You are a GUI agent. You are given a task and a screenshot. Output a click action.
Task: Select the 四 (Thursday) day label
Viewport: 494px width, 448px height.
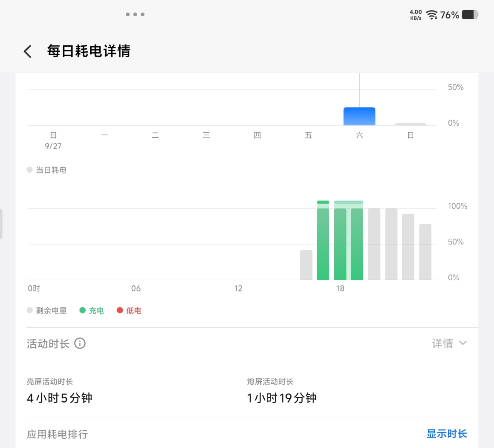pos(257,135)
